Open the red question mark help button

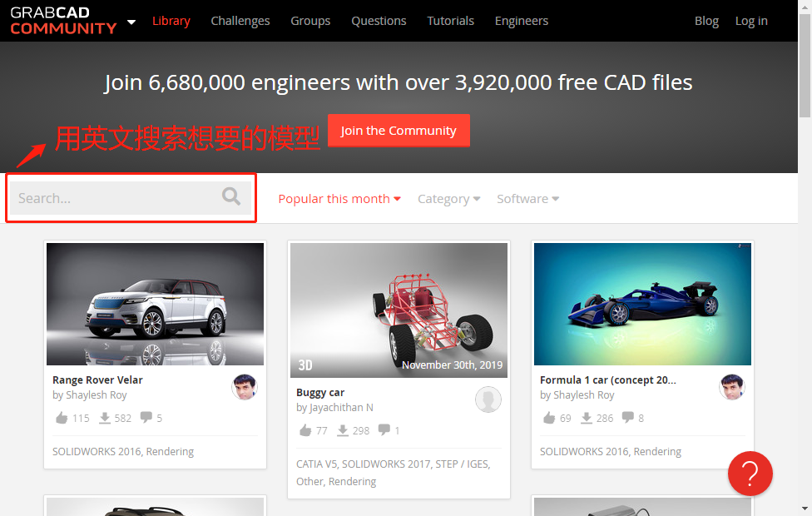click(x=750, y=474)
